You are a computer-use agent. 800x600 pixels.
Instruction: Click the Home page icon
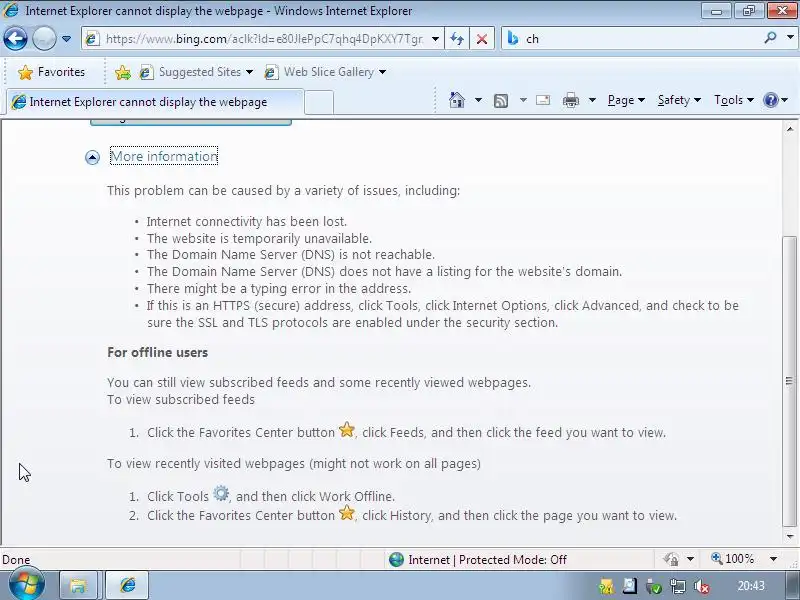point(457,99)
